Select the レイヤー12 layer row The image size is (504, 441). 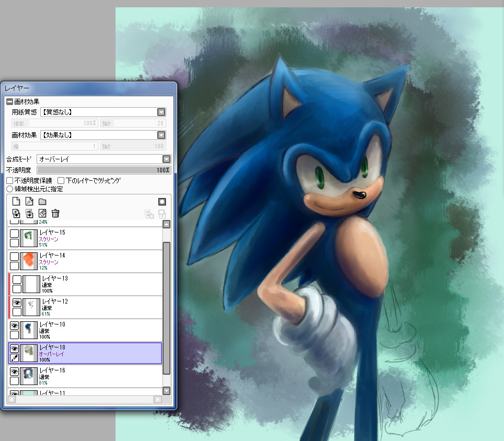(x=85, y=307)
